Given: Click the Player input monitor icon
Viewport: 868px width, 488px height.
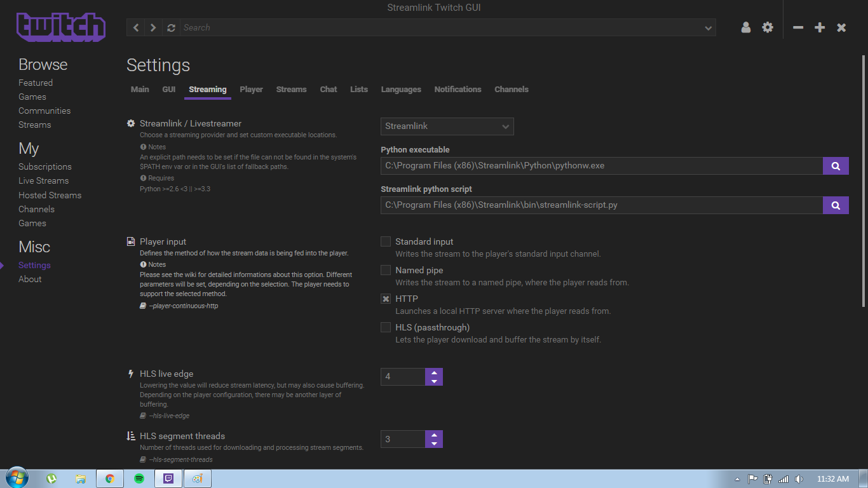Looking at the screenshot, I should pos(131,241).
